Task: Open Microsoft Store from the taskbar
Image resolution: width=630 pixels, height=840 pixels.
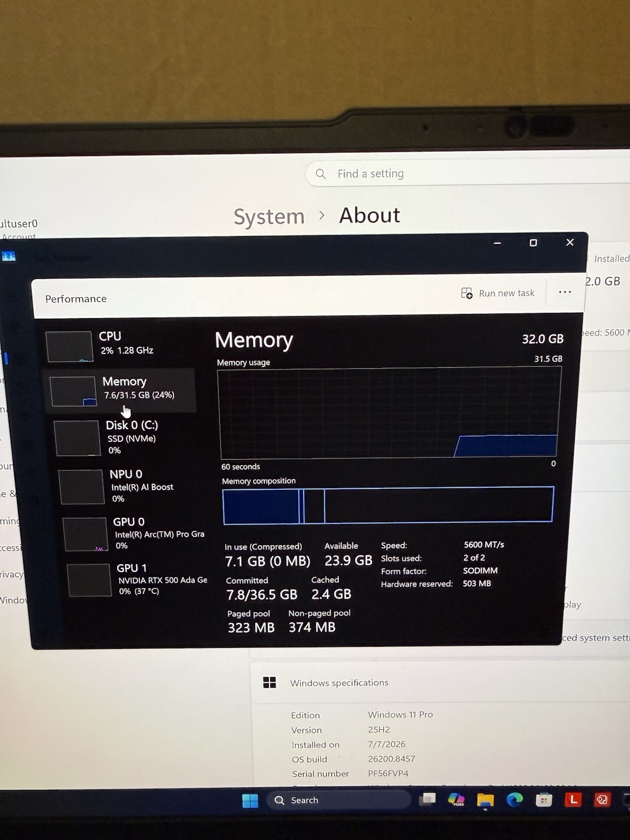Action: click(x=543, y=800)
